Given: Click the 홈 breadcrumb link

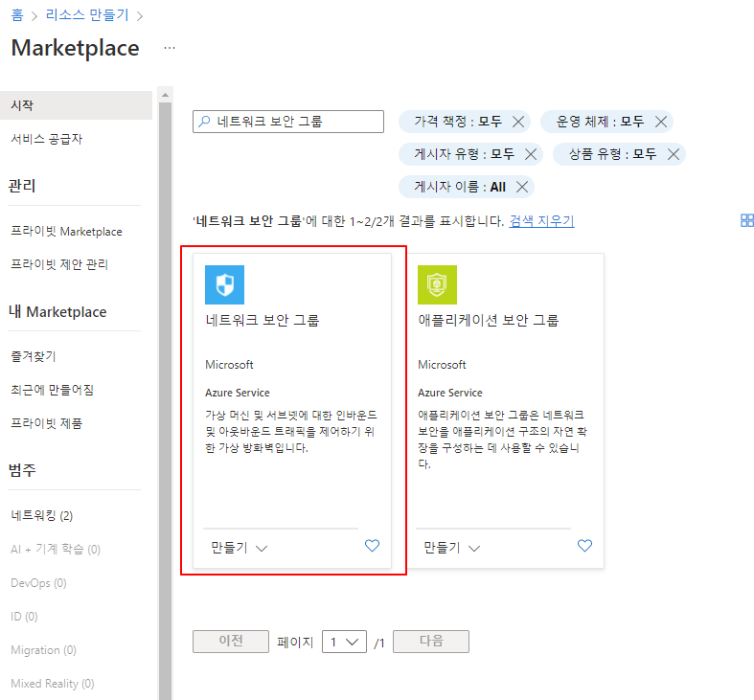Looking at the screenshot, I should click(x=17, y=15).
